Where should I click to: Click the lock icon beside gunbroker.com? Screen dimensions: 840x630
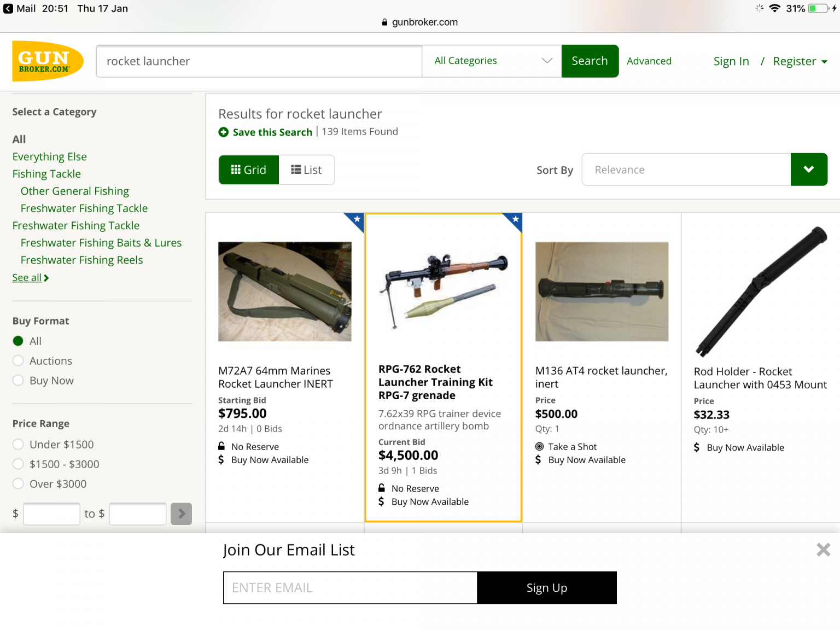pyautogui.click(x=384, y=22)
